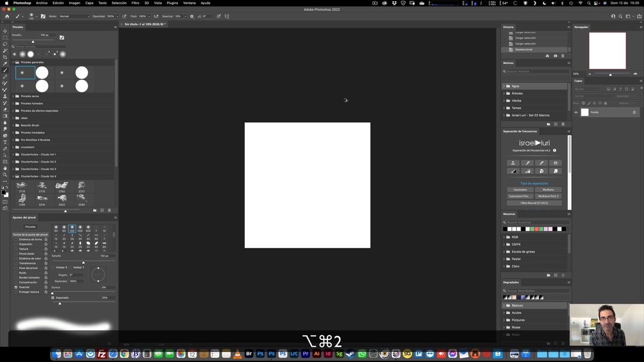Image resolution: width=644 pixels, height=362 pixels.
Task: Open the Filtro menu
Action: point(135,3)
